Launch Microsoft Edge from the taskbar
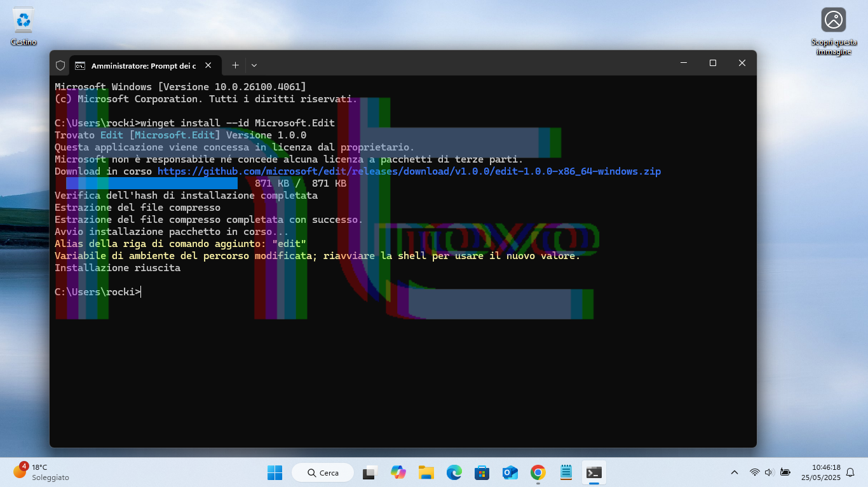Viewport: 868px width, 487px height. [x=454, y=472]
